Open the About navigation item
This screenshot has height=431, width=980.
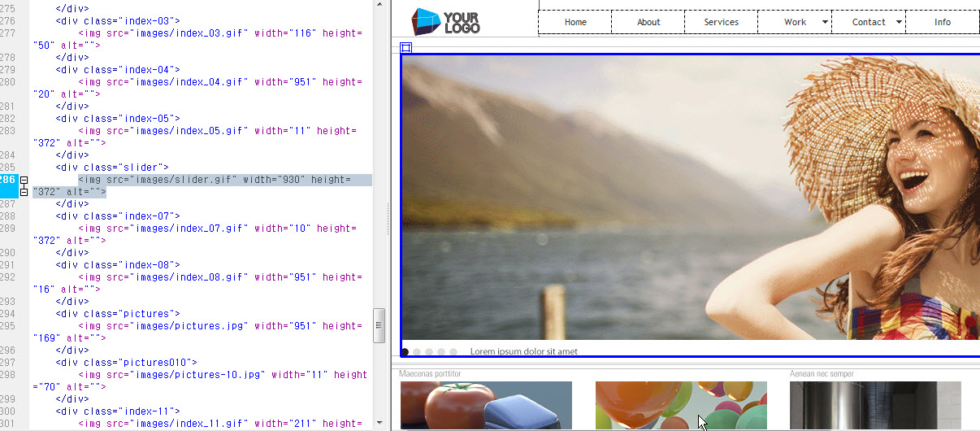click(x=648, y=22)
